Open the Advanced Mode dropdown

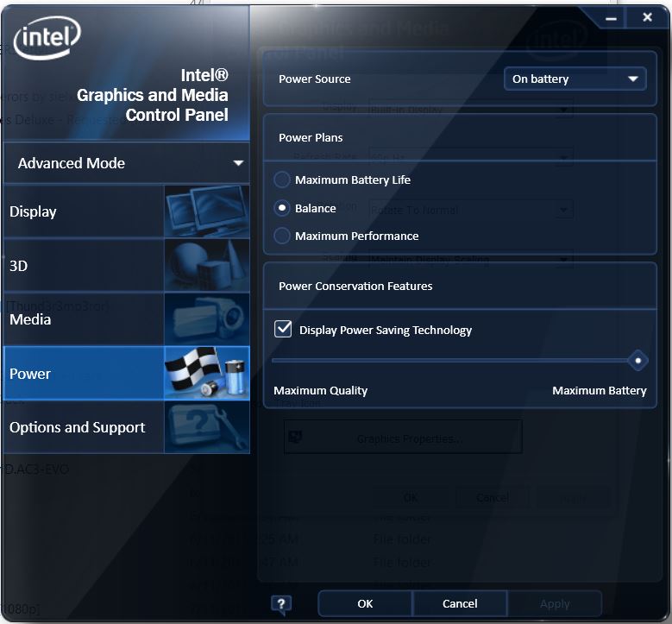pos(127,163)
